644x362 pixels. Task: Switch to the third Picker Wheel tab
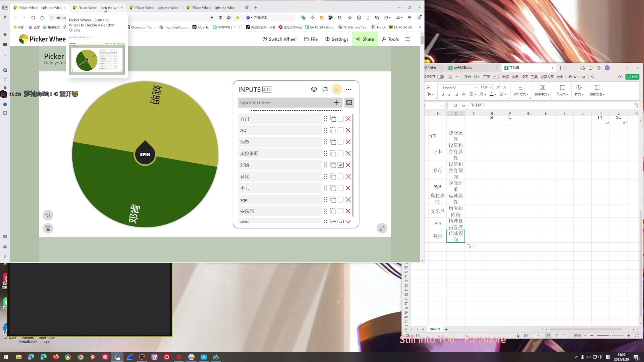coord(154,7)
